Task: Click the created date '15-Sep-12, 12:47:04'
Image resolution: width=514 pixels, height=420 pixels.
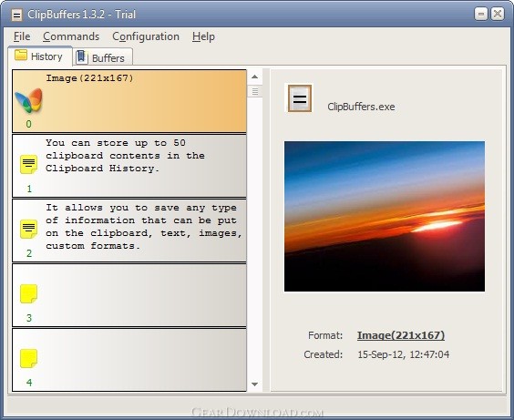Action: pyautogui.click(x=403, y=354)
